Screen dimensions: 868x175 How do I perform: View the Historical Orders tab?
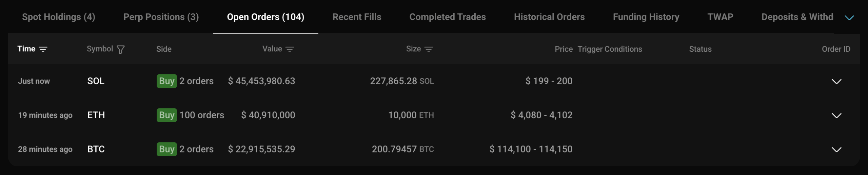(x=549, y=17)
